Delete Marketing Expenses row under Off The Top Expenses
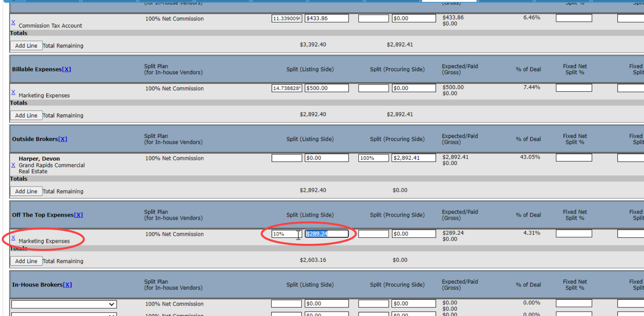The width and height of the screenshot is (644, 316). click(x=13, y=238)
